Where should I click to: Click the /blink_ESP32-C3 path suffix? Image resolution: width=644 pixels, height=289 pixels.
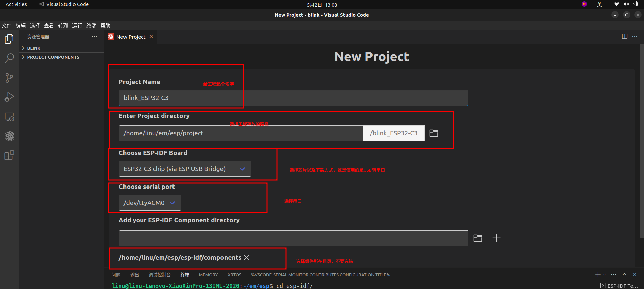[x=394, y=133]
